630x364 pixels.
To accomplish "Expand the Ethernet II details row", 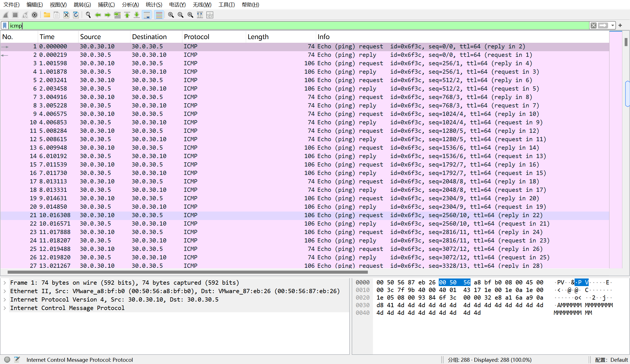I will [5, 291].
